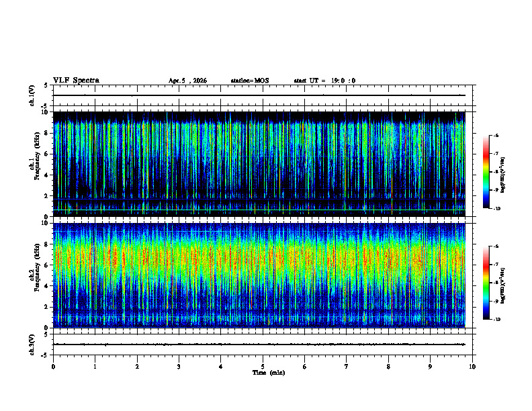Select the "start UT = 19: 0 : 0" text

click(x=324, y=81)
